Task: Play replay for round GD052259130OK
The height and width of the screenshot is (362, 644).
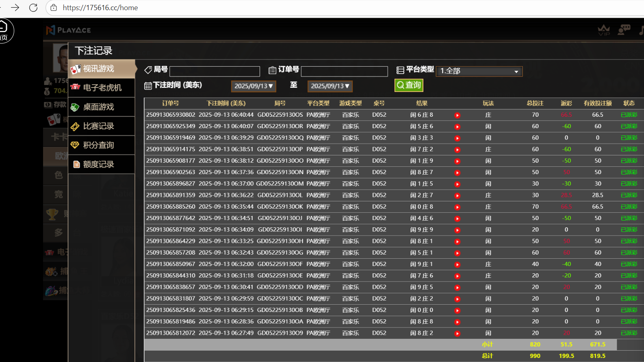Action: click(457, 207)
